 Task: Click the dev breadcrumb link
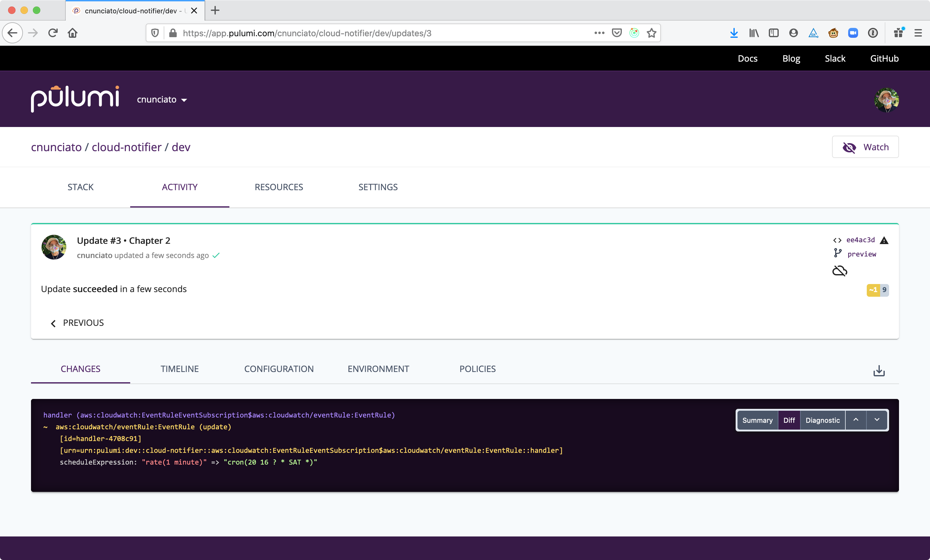[x=181, y=147]
